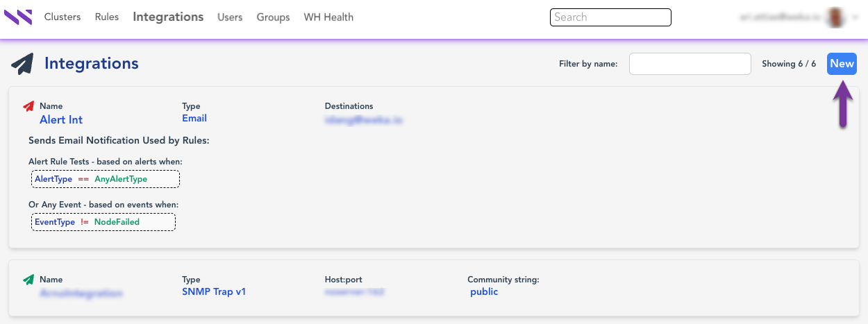Click the red plane icon beside Alert Int
This screenshot has height=324, width=868.
tap(28, 106)
